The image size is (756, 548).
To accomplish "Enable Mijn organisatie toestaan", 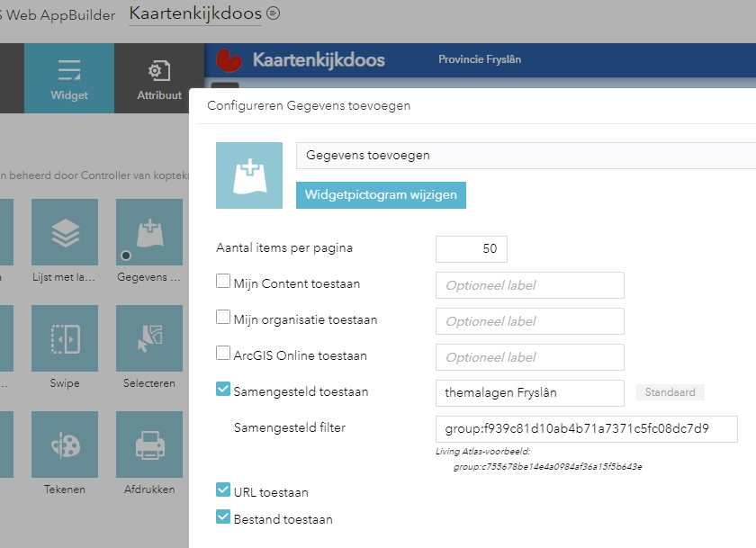I will 221,318.
